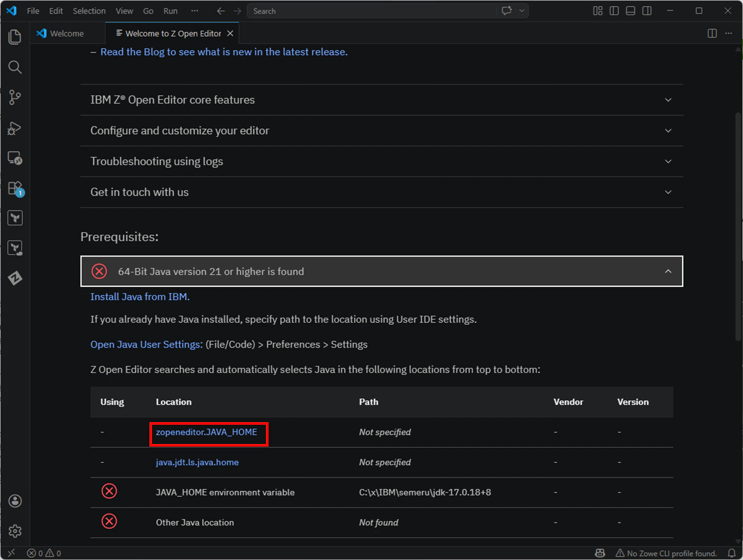Open the chat dropdown arrow beside the Copilot icon
The image size is (743, 560).
[521, 11]
